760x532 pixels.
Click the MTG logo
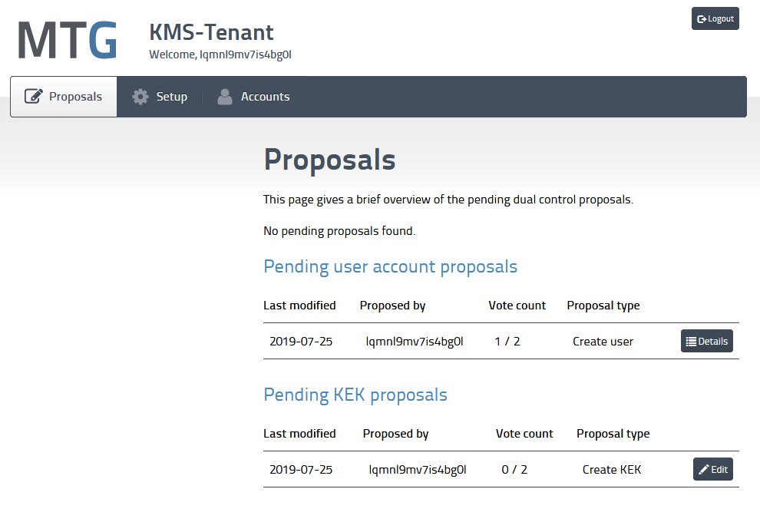pos(66,39)
